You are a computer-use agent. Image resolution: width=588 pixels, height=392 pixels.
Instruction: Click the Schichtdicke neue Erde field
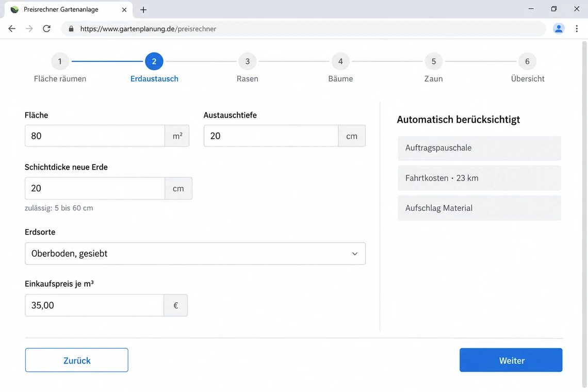[x=95, y=188]
